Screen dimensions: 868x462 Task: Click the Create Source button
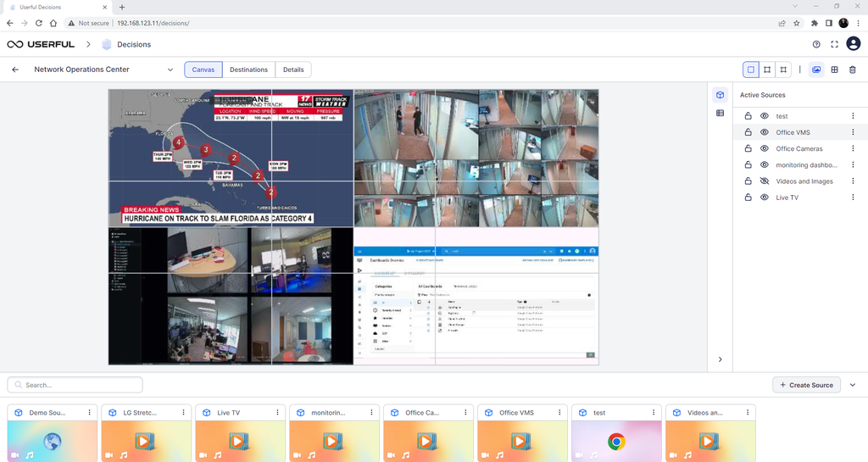click(807, 385)
